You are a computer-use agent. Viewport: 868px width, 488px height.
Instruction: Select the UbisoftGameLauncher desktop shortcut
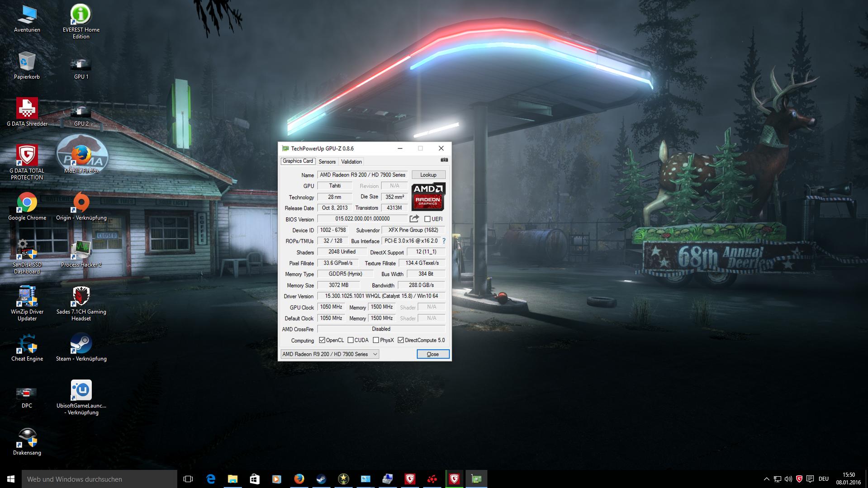(81, 398)
